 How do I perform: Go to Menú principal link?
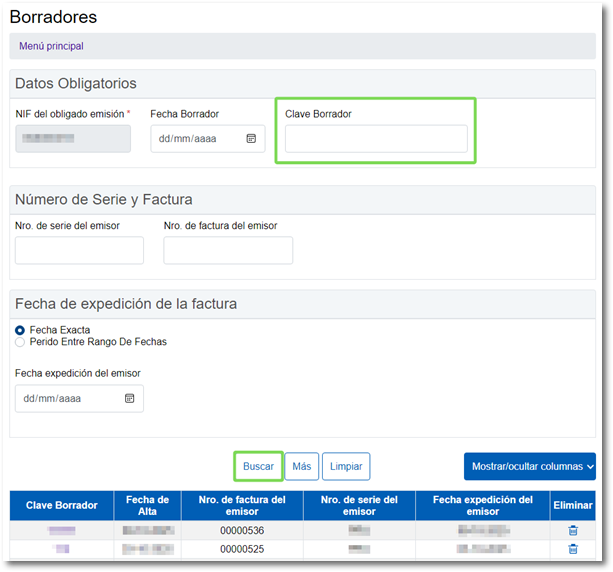tap(51, 46)
